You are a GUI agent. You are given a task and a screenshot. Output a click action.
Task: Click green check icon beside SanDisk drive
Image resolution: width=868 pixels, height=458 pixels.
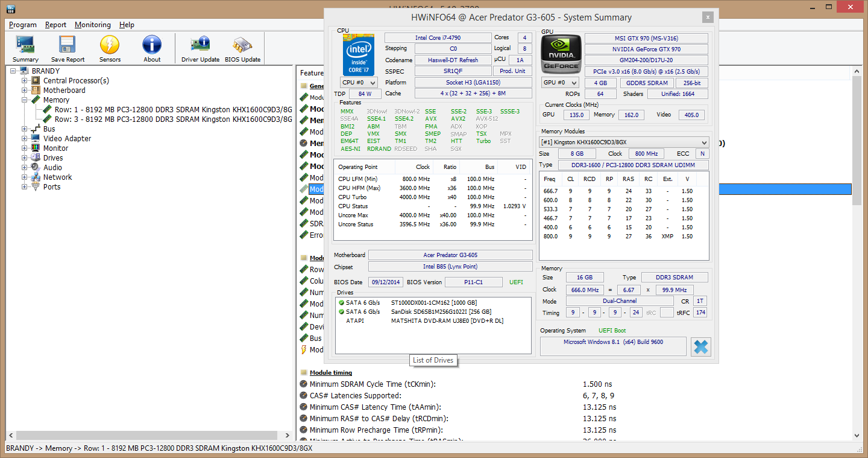[342, 311]
